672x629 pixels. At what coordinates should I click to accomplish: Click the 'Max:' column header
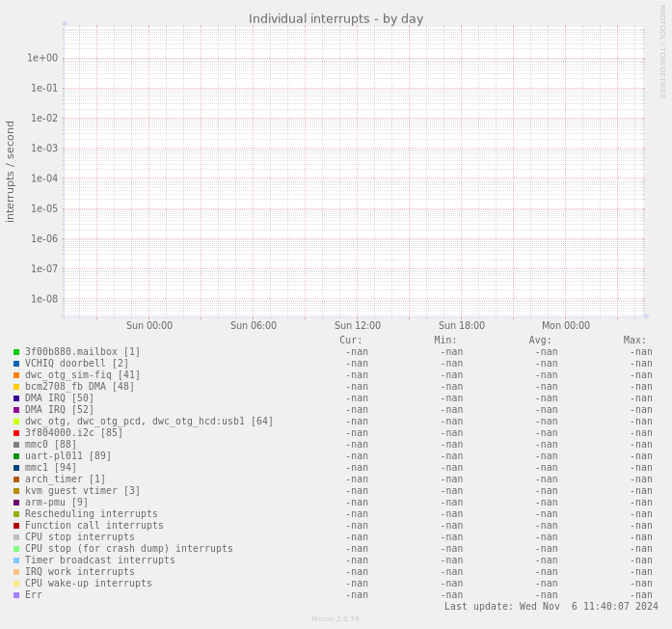click(634, 340)
